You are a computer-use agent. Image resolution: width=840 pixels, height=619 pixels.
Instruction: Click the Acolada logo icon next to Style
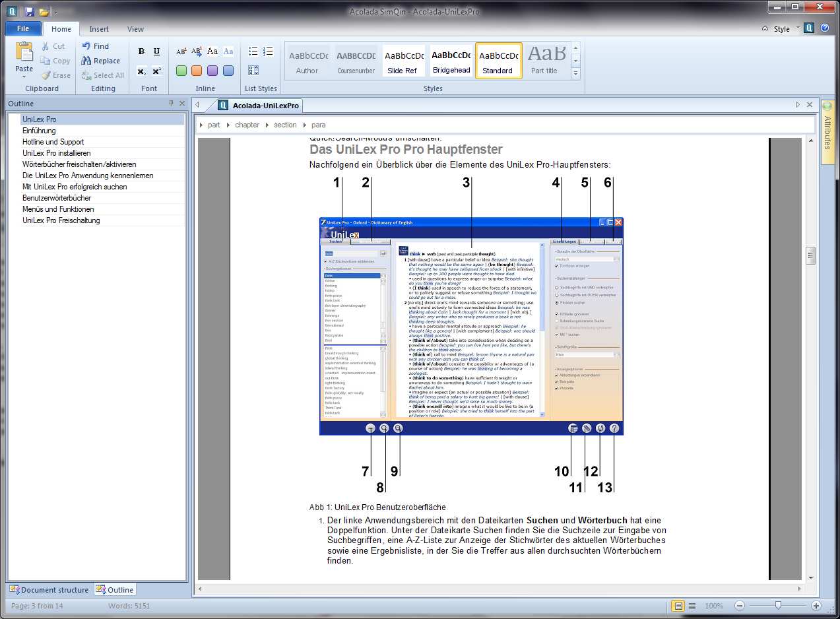809,28
